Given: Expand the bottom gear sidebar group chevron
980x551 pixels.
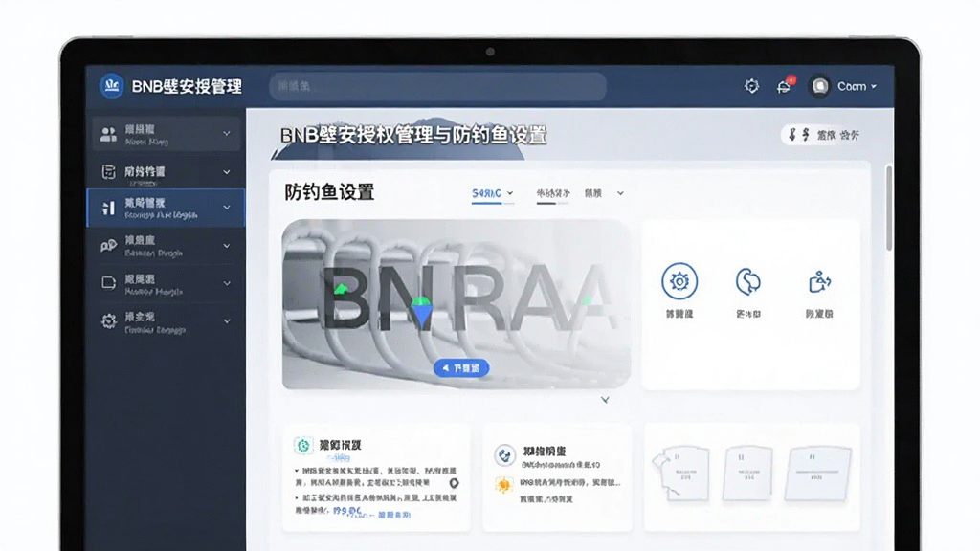Looking at the screenshot, I should 227,321.
